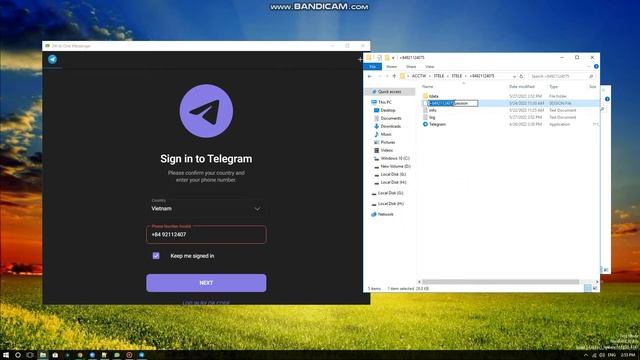Viewport: 640px width, 360px height.
Task: Switch to details view via status bar icon
Action: pyautogui.click(x=587, y=288)
